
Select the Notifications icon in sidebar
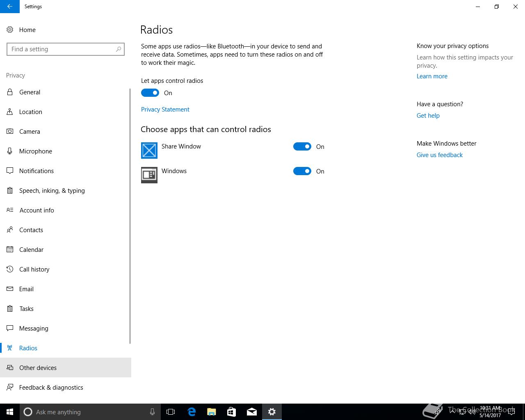point(10,171)
